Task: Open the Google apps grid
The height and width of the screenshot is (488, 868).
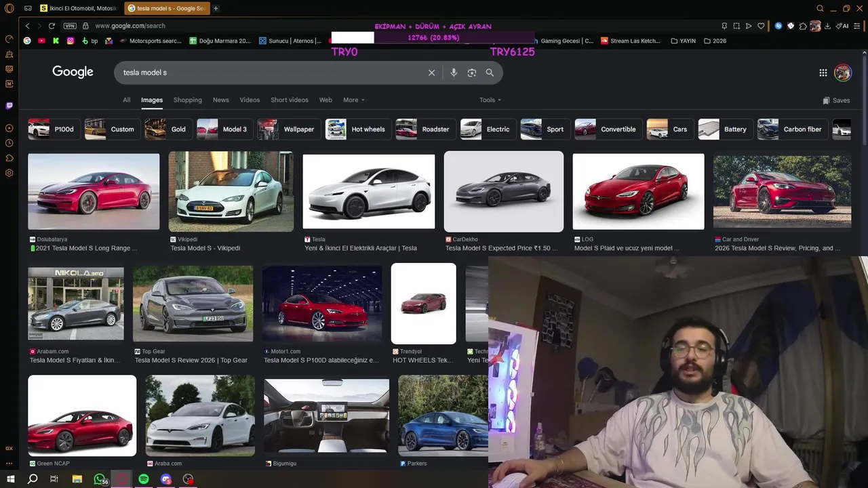Action: click(823, 73)
